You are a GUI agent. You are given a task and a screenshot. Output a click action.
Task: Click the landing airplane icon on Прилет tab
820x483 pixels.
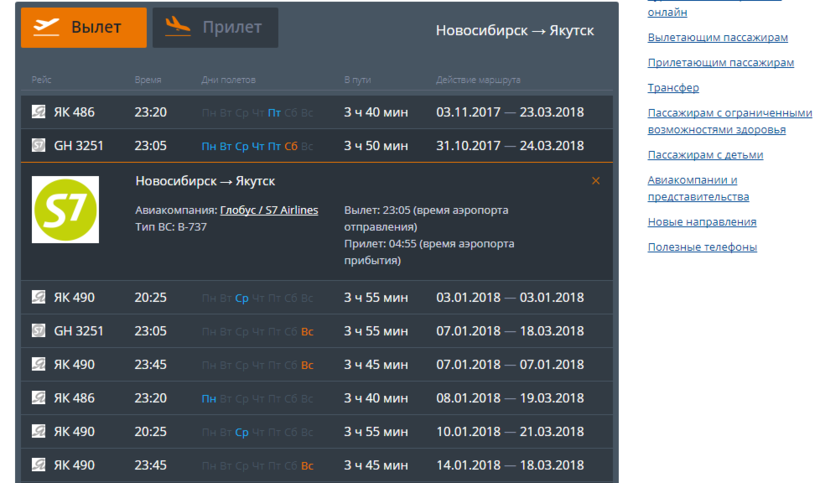coord(178,24)
